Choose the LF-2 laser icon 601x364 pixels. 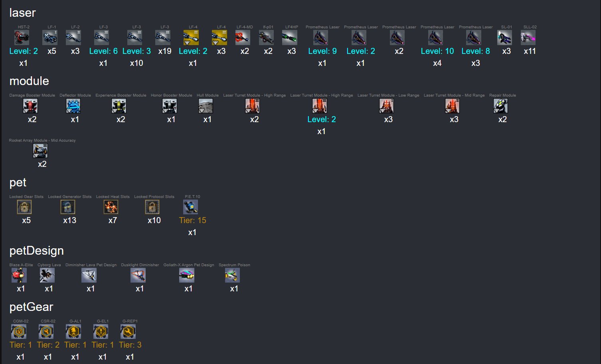[x=73, y=38]
